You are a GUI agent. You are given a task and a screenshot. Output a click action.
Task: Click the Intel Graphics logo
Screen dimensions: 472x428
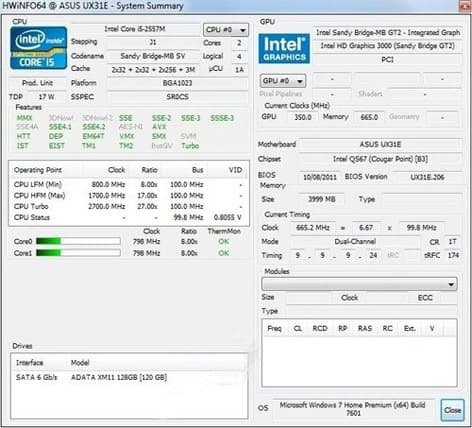(284, 48)
